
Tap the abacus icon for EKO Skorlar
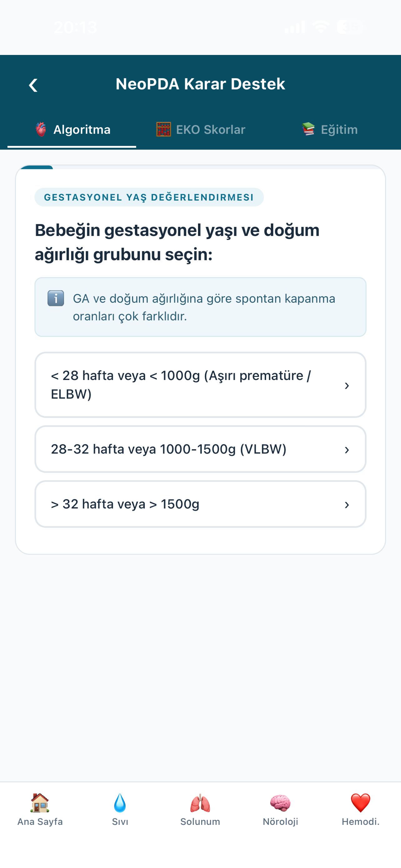[x=164, y=129]
